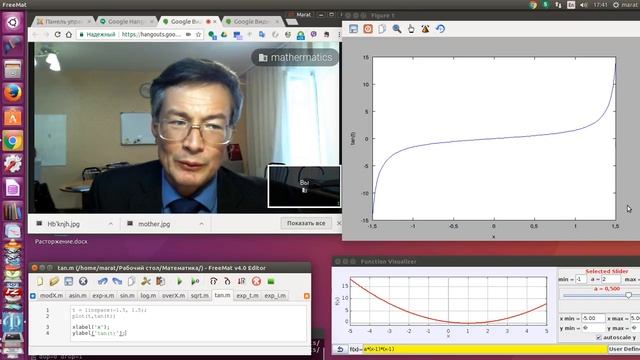640x360 pixels.
Task: Click the y min input field
Action: tap(593, 328)
